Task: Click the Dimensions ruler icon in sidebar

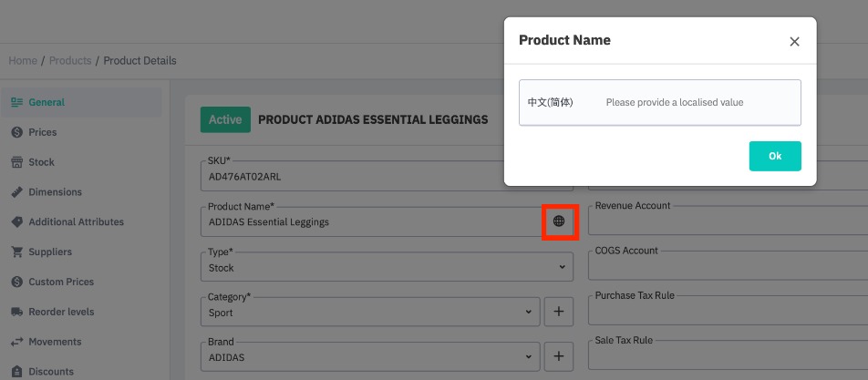Action: point(16,192)
